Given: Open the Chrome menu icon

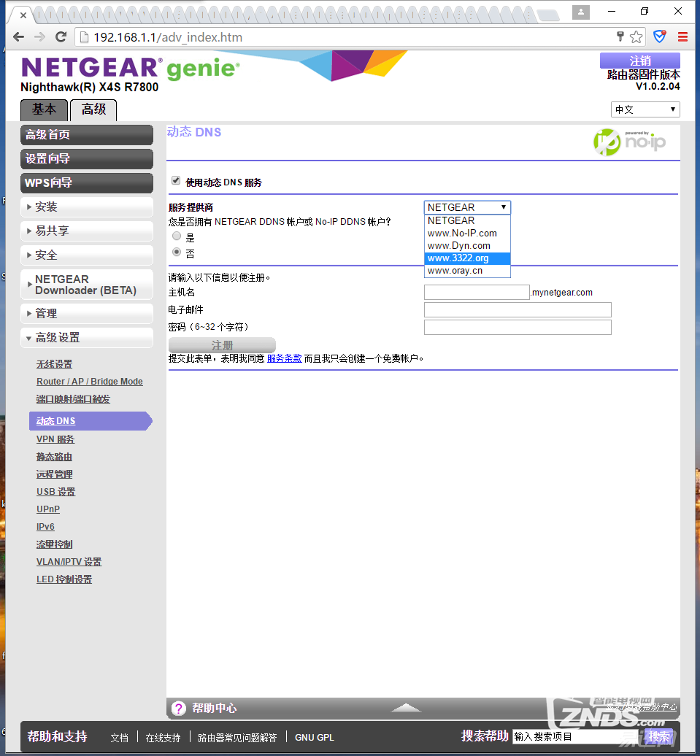Looking at the screenshot, I should (682, 37).
